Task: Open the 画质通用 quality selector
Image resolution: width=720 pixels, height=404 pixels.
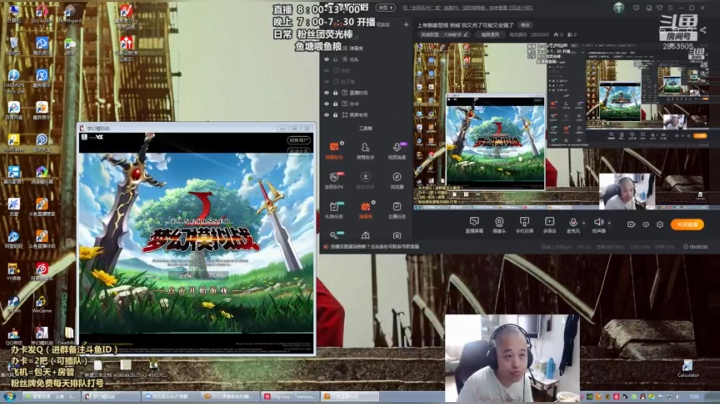Action: click(490, 34)
